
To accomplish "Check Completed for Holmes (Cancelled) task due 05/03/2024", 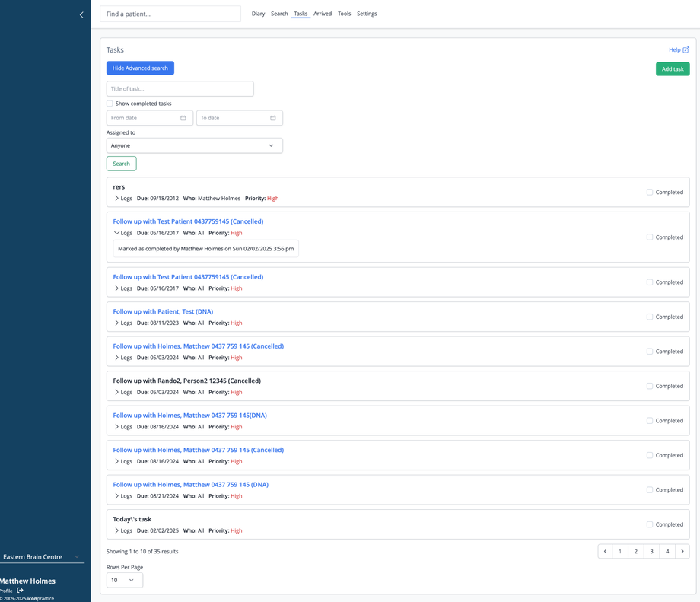I will point(650,351).
